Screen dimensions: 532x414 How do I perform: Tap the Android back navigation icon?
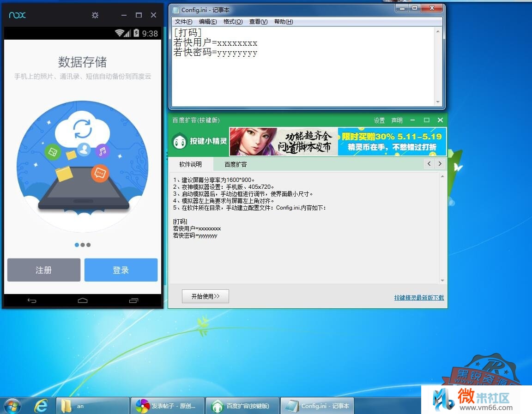tap(32, 300)
